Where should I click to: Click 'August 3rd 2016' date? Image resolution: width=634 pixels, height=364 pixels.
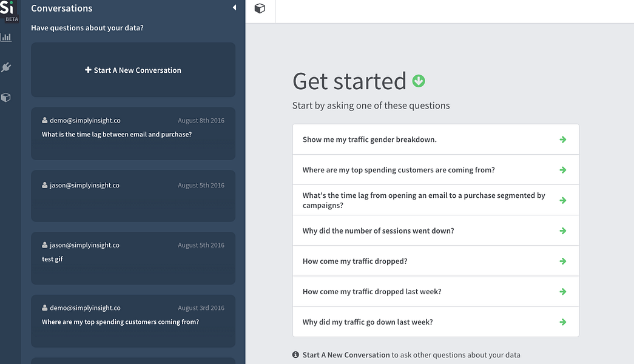click(201, 308)
